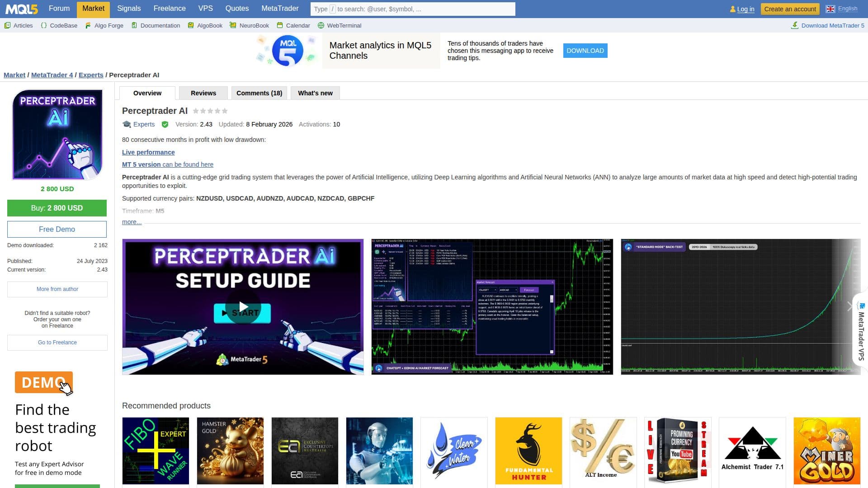Open Algo Forge link

pos(104,25)
